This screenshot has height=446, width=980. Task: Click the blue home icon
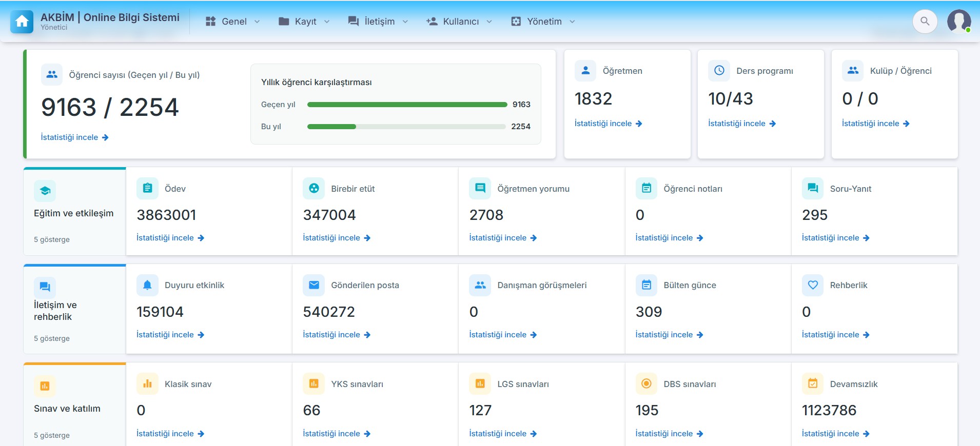point(22,22)
